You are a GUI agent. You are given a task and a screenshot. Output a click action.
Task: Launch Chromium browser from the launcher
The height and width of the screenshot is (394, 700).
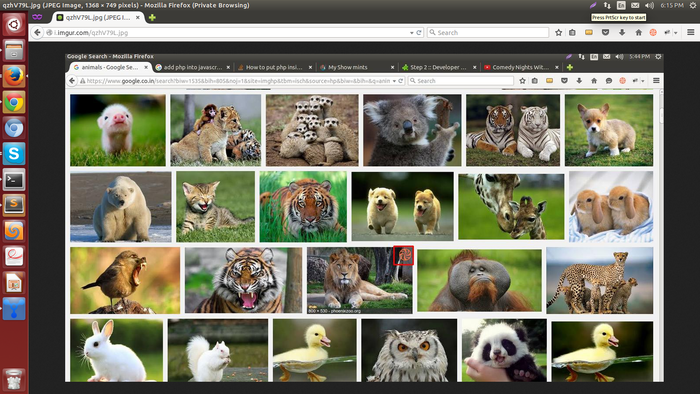click(x=14, y=128)
